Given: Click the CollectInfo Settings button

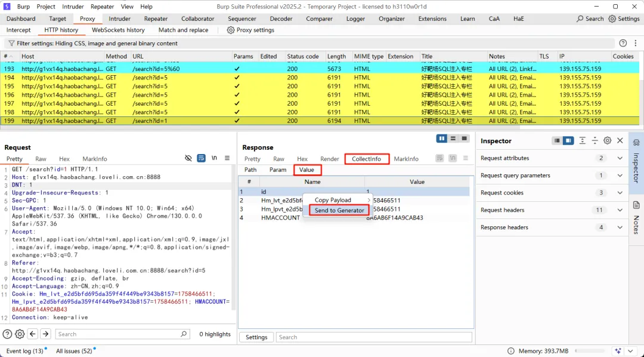Looking at the screenshot, I should pos(256,337).
